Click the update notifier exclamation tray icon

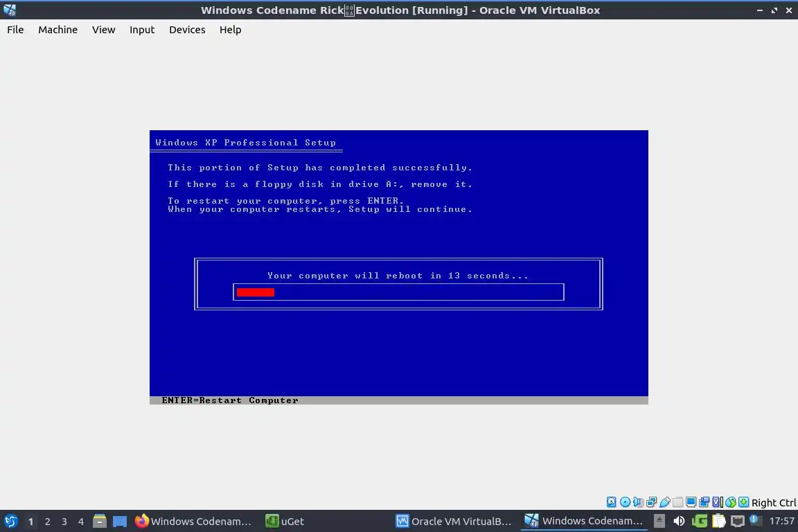[755, 520]
